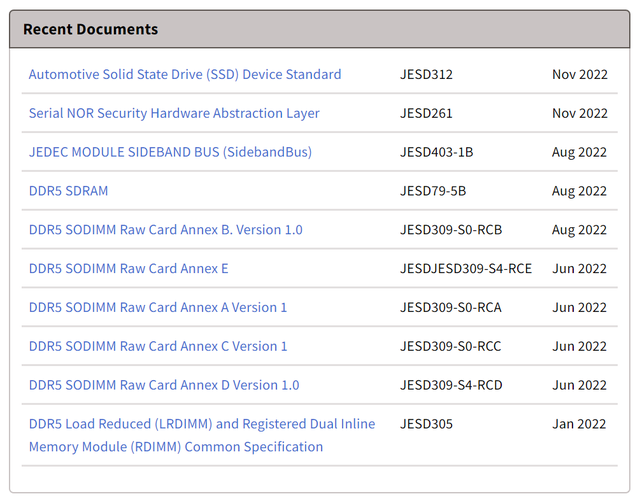Click document number JESD305
Image resolution: width=640 pixels, height=501 pixels.
point(427,424)
